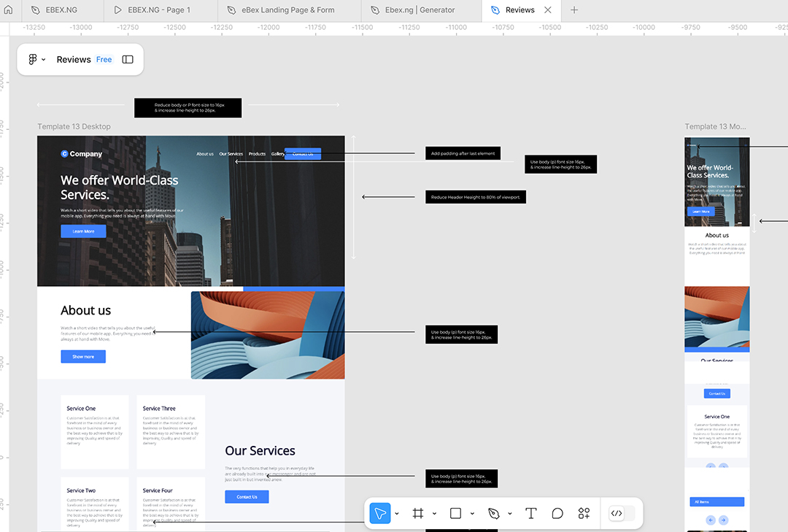Screen dimensions: 788x532
Task: Select the 'About us' heading in mobile frame
Action: (716, 235)
